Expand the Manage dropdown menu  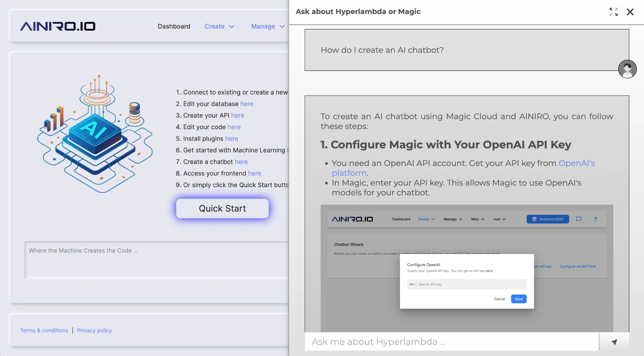tap(268, 26)
